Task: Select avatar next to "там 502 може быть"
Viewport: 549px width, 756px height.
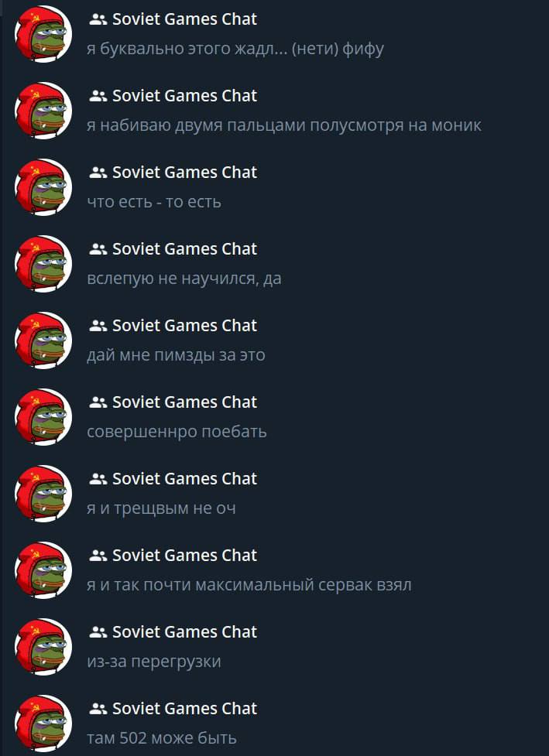Action: click(43, 724)
